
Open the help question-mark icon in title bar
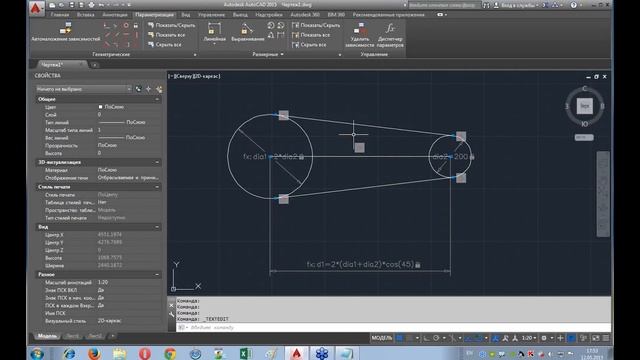coord(573,5)
